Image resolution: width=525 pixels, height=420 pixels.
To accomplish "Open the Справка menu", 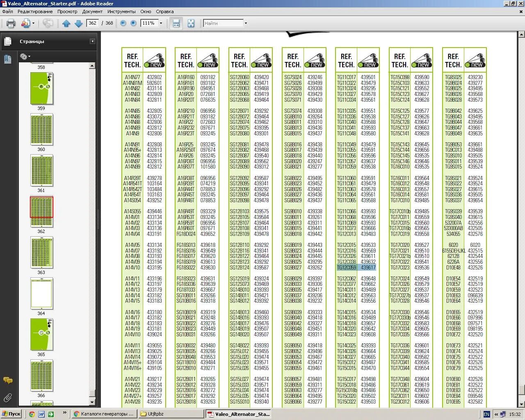I will click(164, 11).
